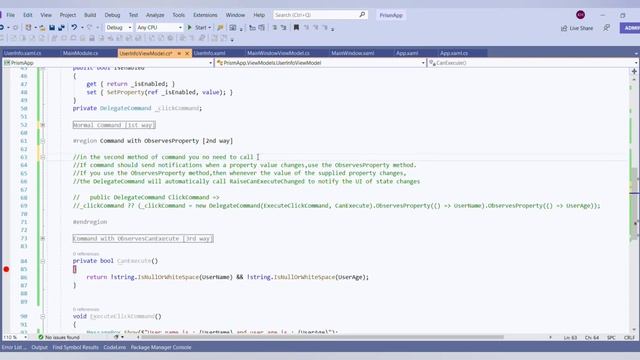
Task: Click the New Project icon
Action: point(28,28)
